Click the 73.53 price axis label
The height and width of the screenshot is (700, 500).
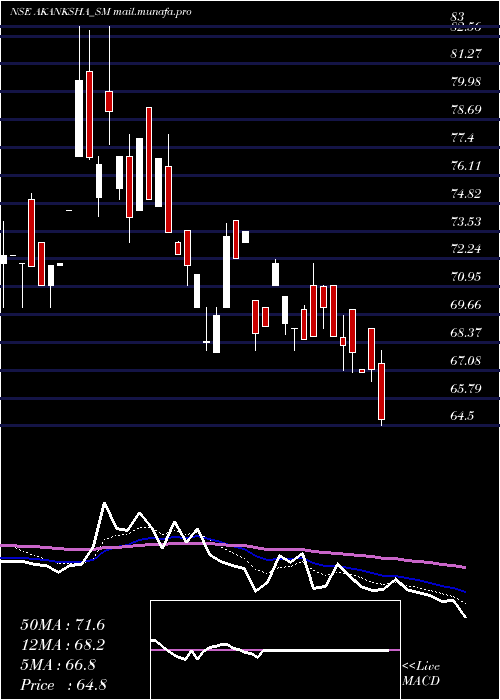pyautogui.click(x=467, y=221)
